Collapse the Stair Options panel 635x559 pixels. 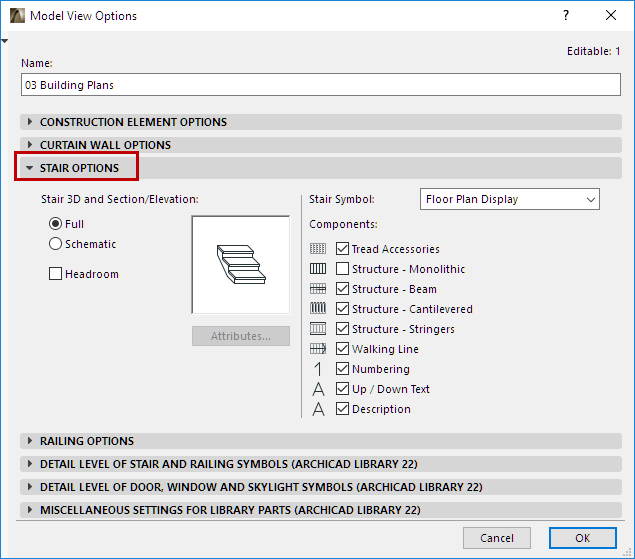(x=321, y=168)
